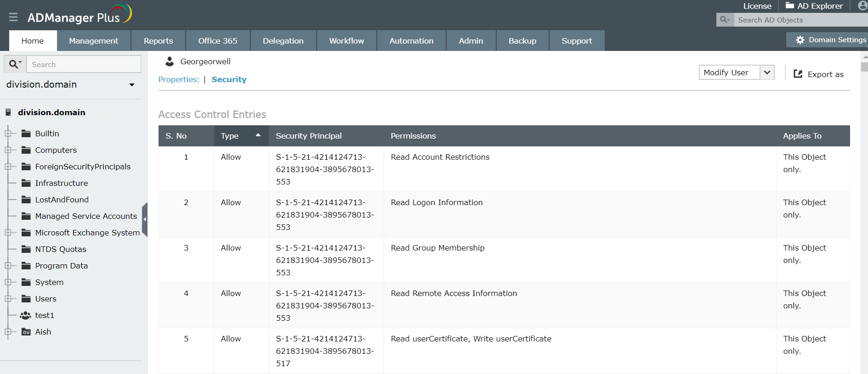Viewport: 868px width, 374px height.
Task: Click the division.domain server icon
Action: 8,112
